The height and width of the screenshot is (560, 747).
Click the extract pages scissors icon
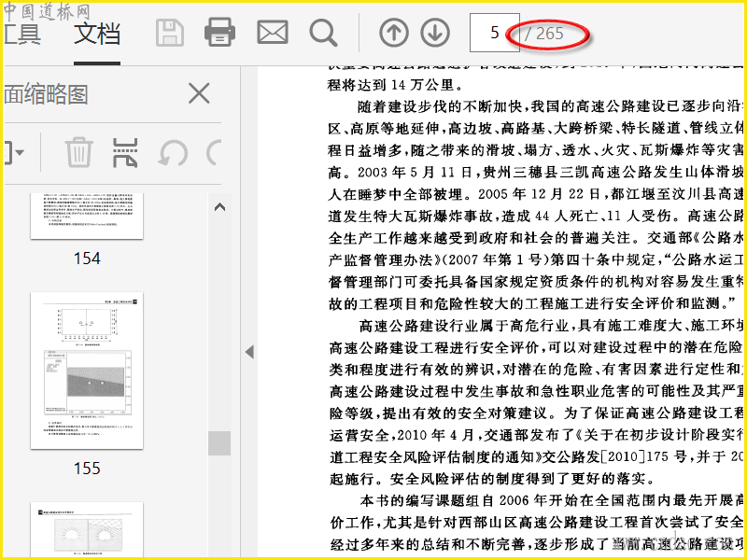[x=125, y=153]
